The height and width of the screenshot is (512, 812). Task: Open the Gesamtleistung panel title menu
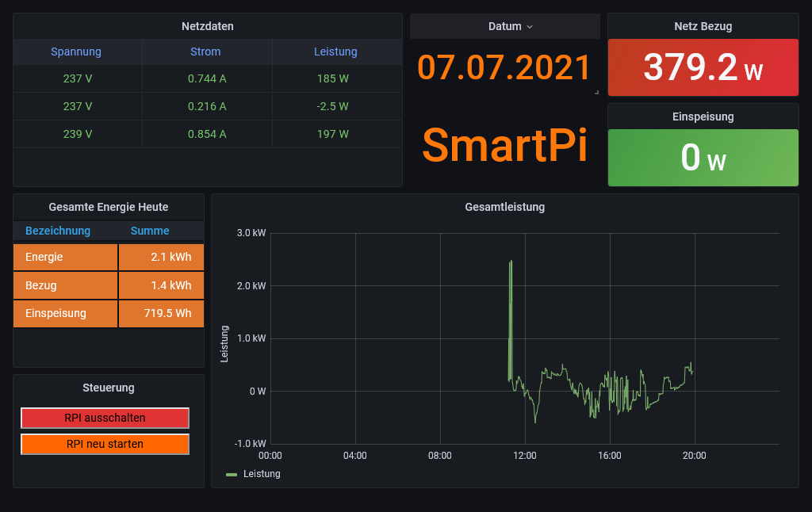tap(504, 207)
